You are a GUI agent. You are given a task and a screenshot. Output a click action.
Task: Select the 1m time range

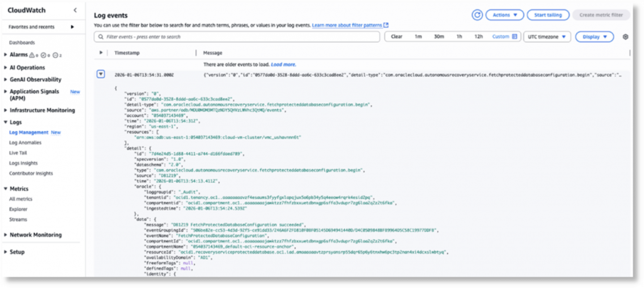[418, 36]
